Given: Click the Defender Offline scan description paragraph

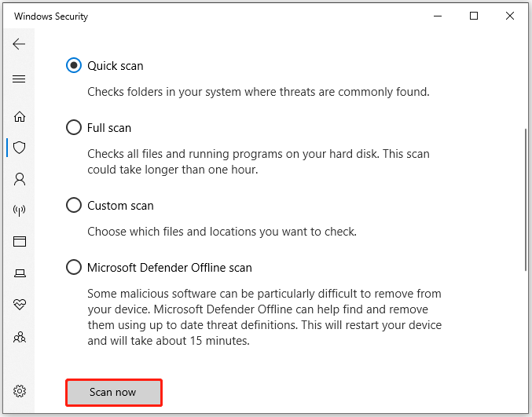Looking at the screenshot, I should tap(265, 317).
